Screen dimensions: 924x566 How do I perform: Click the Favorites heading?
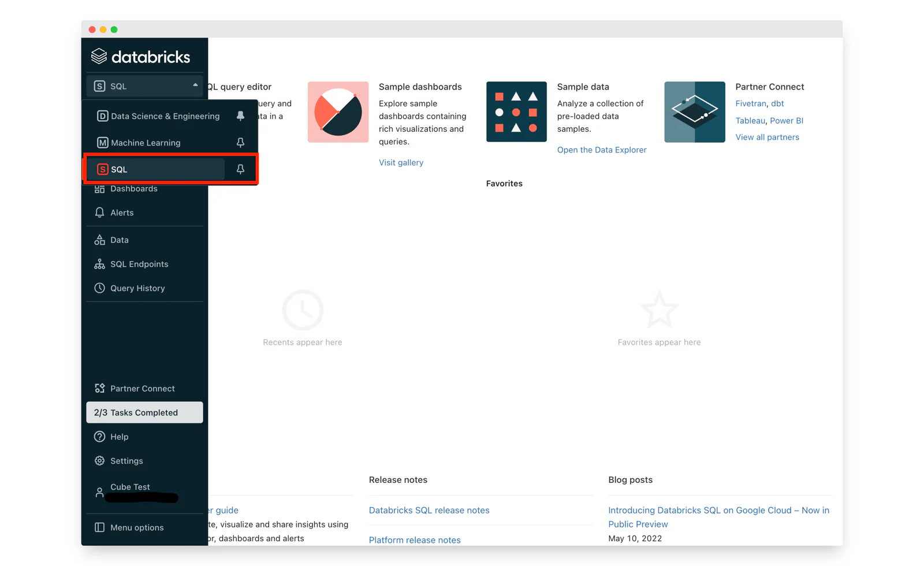[504, 184]
